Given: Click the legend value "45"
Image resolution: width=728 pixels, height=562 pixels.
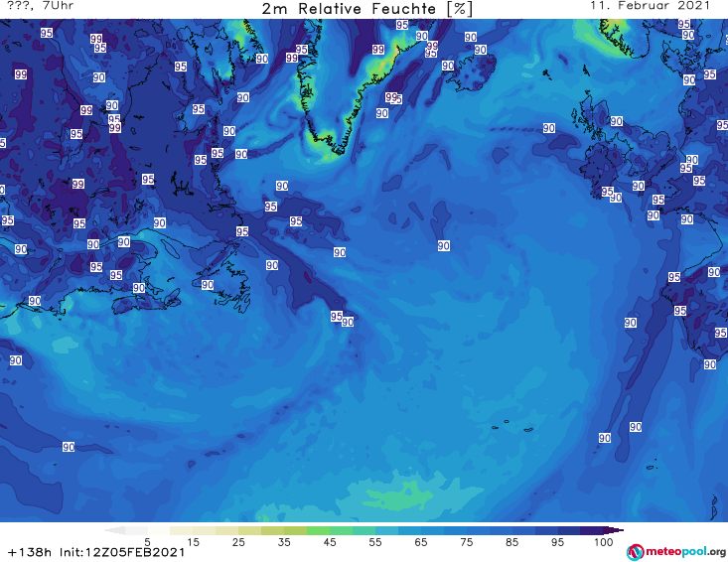Looking at the screenshot, I should coord(330,542).
